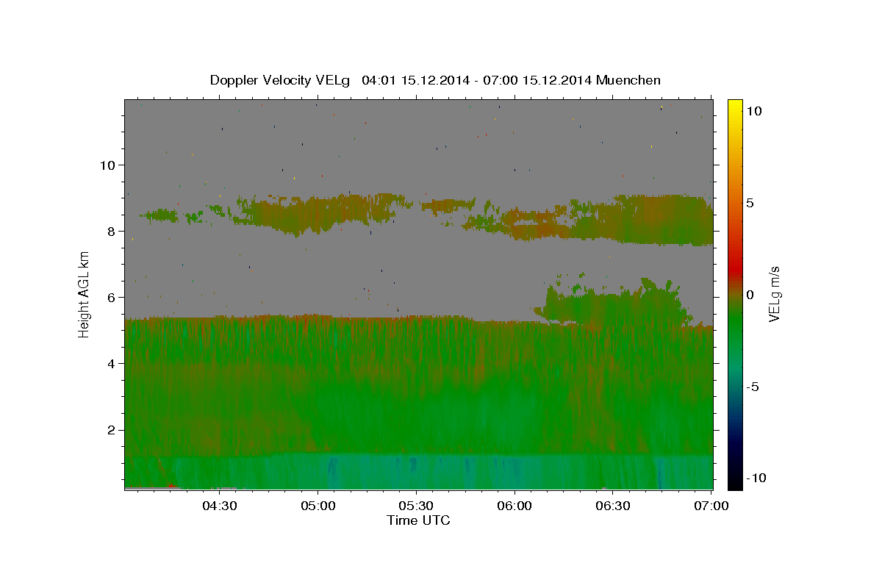Click the colorbar value -5 label
Screen dimensions: 882x588
(x=753, y=387)
